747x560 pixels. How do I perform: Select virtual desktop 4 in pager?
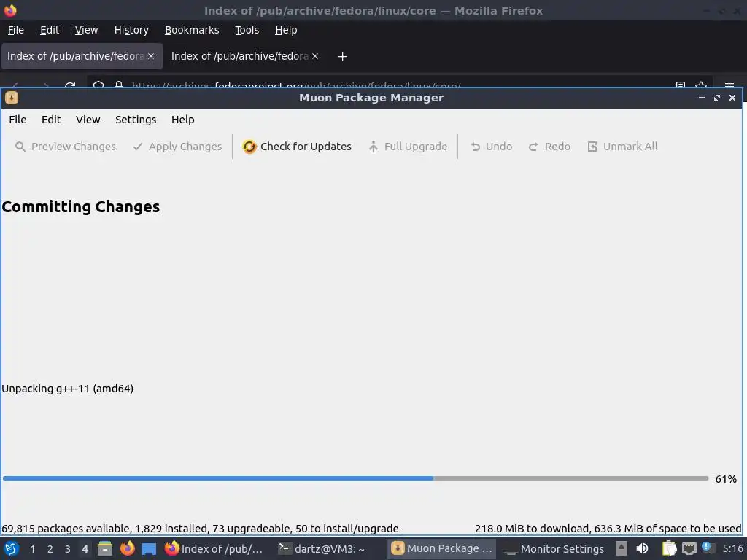[x=85, y=549]
